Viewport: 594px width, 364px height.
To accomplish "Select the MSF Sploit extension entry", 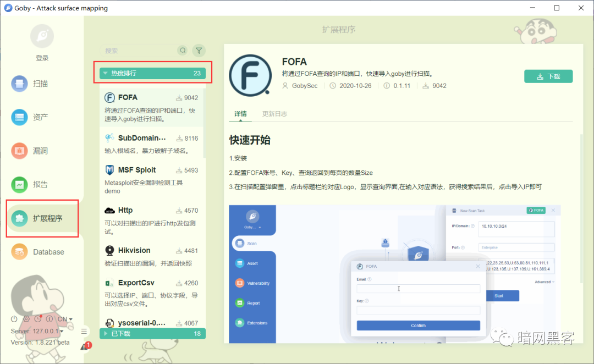I will pyautogui.click(x=152, y=180).
